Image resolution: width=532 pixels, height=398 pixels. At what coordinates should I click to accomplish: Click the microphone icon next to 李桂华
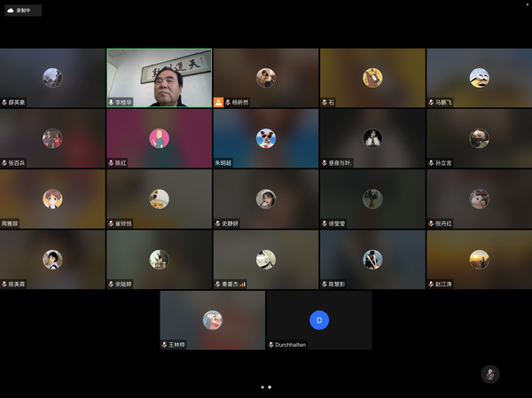112,102
